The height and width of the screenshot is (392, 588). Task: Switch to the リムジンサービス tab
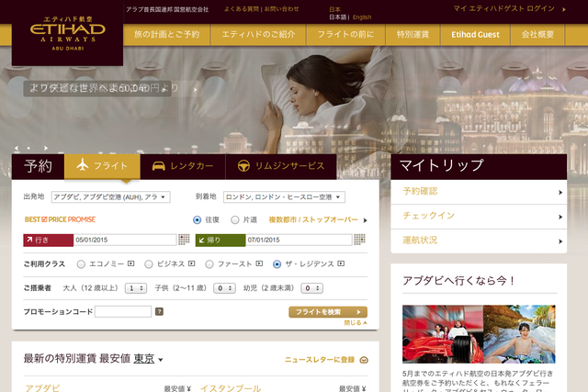[281, 166]
